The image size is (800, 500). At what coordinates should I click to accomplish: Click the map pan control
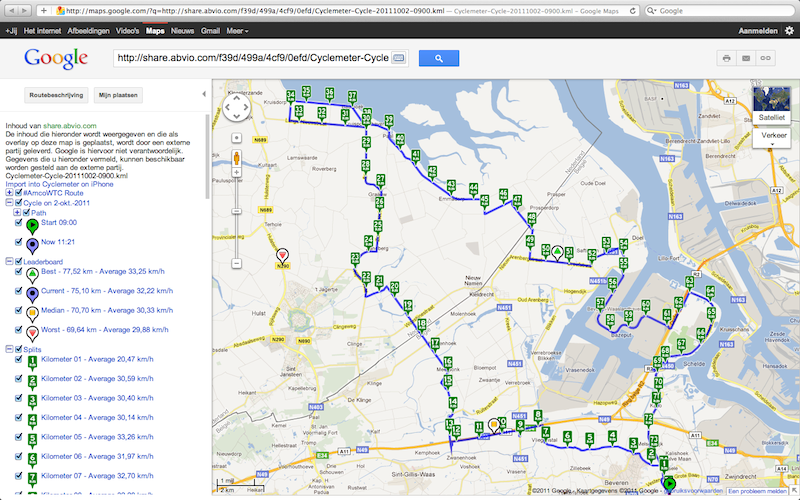tap(236, 107)
